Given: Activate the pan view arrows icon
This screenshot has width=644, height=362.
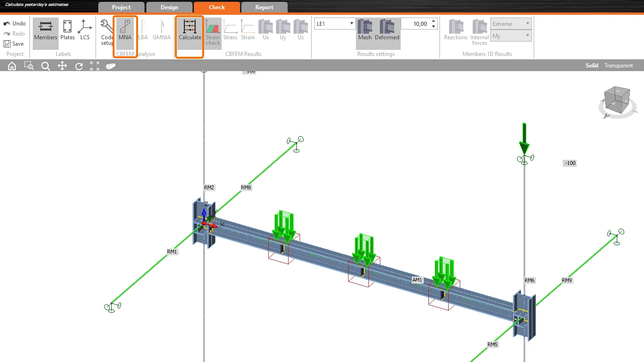Looking at the screenshot, I should tap(62, 66).
